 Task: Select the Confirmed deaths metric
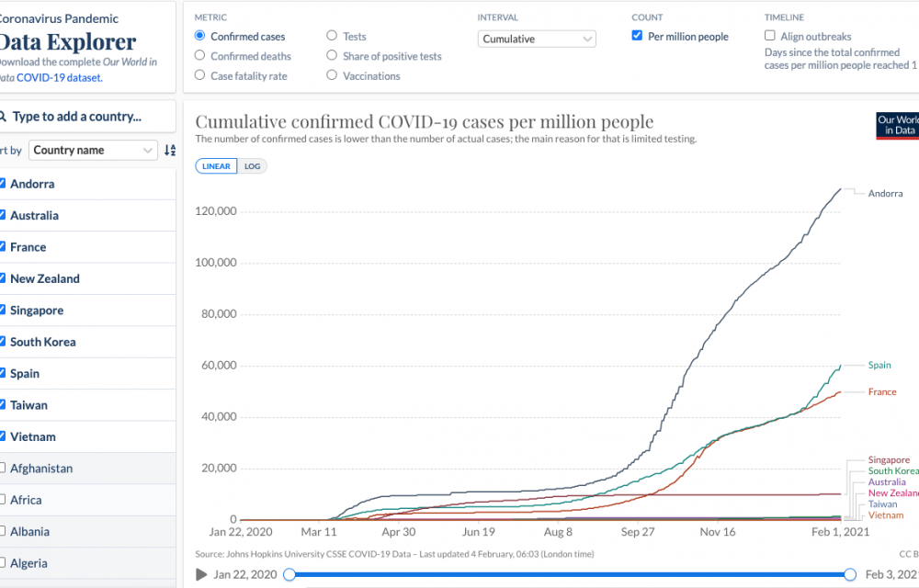coord(200,56)
